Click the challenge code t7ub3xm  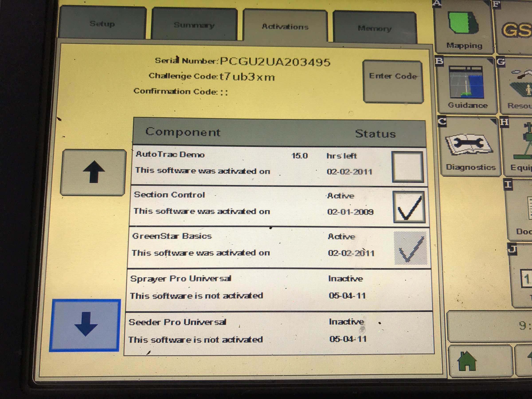coord(247,77)
